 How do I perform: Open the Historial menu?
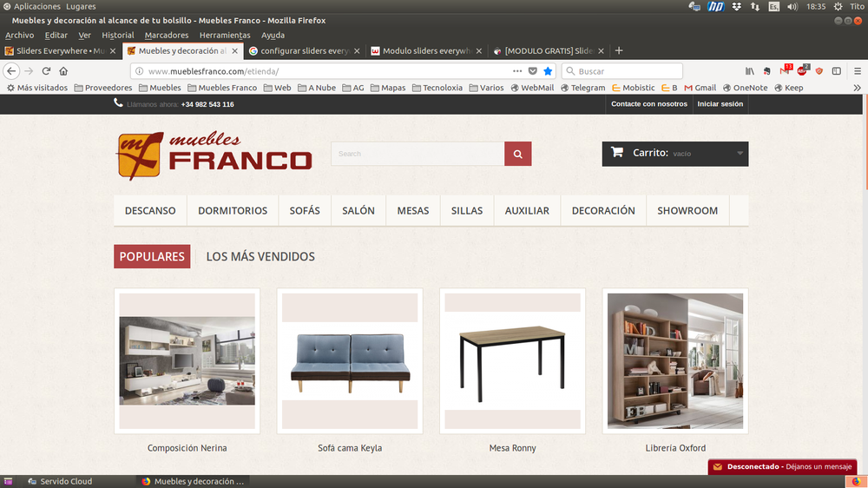tap(117, 35)
